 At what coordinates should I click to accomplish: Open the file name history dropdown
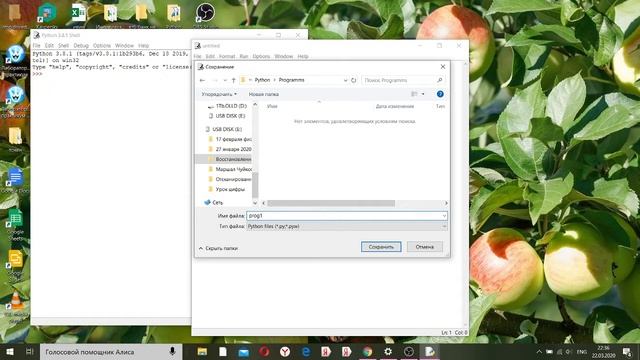444,216
